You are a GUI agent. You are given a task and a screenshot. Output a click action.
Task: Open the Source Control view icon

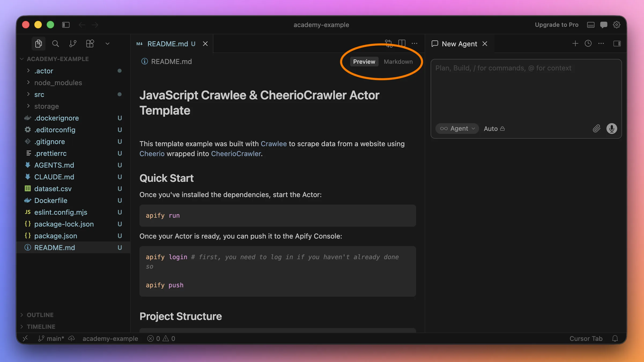[x=73, y=44]
